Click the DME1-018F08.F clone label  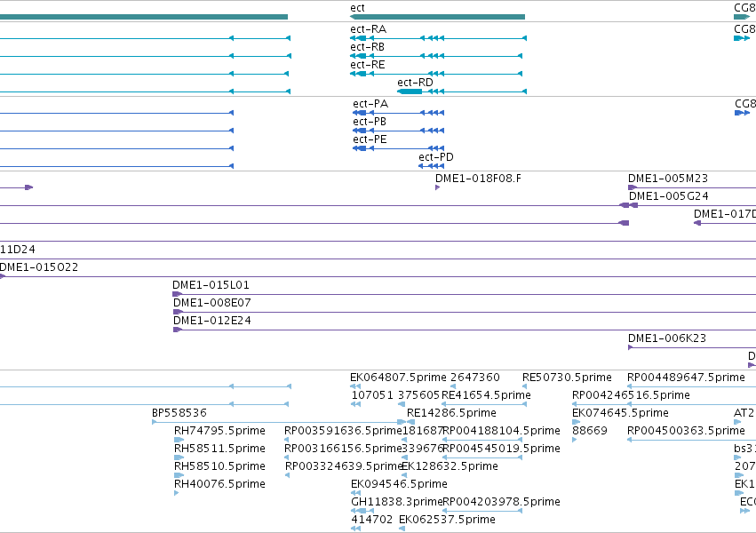[x=478, y=179]
